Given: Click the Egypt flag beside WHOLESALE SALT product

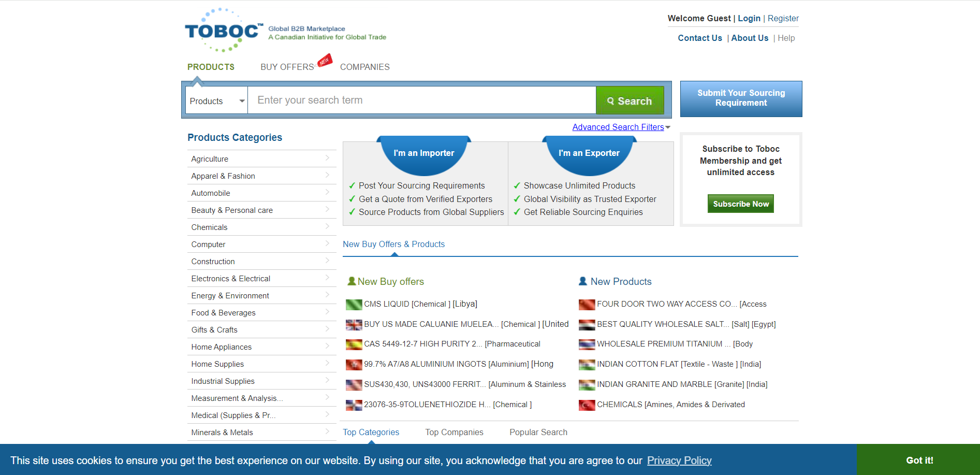Looking at the screenshot, I should (x=587, y=325).
